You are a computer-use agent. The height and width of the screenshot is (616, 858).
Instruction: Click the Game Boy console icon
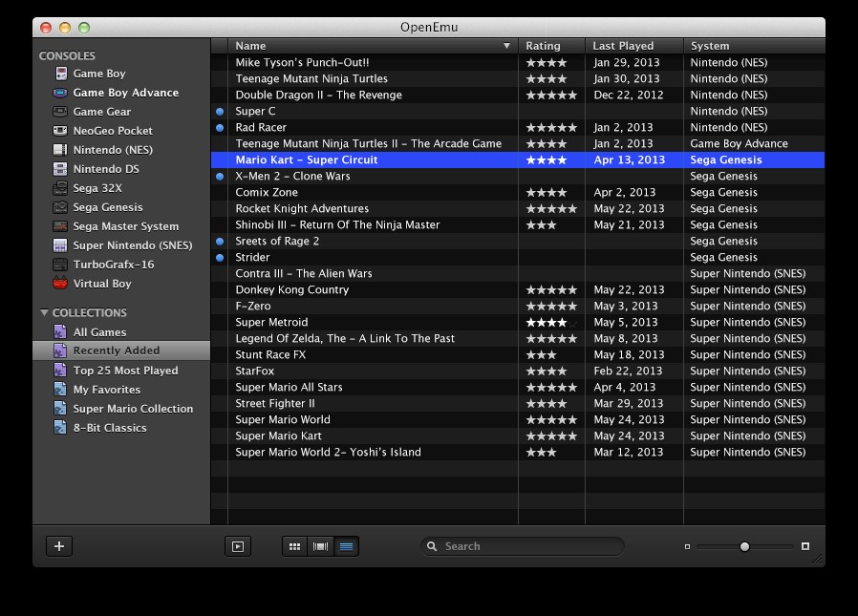pyautogui.click(x=60, y=74)
